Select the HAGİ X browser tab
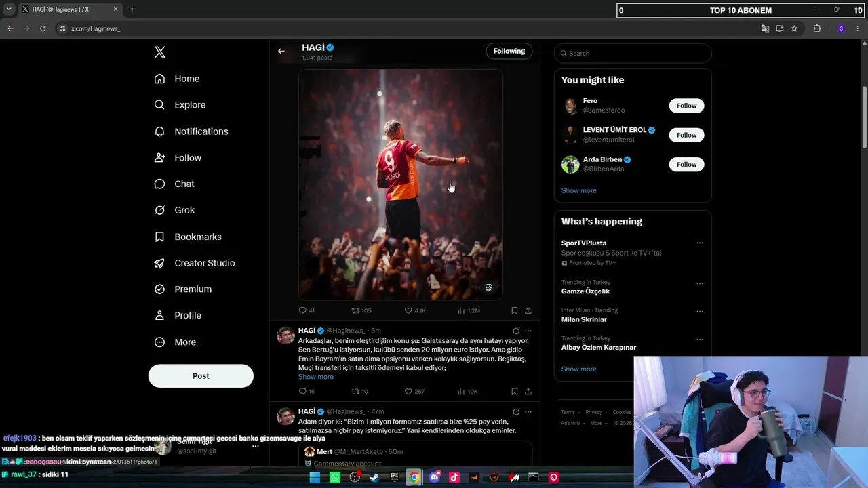 70,9
